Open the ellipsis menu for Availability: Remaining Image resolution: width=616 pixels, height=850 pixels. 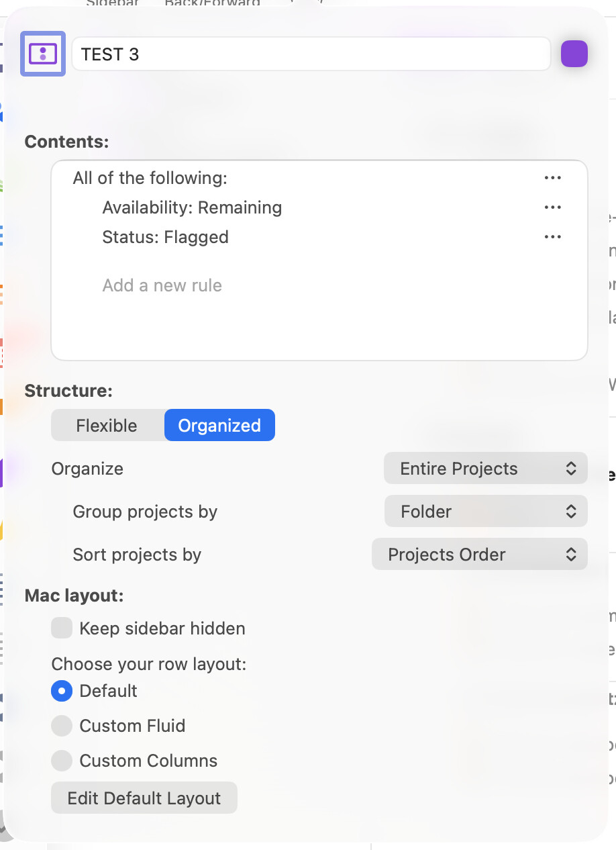552,207
